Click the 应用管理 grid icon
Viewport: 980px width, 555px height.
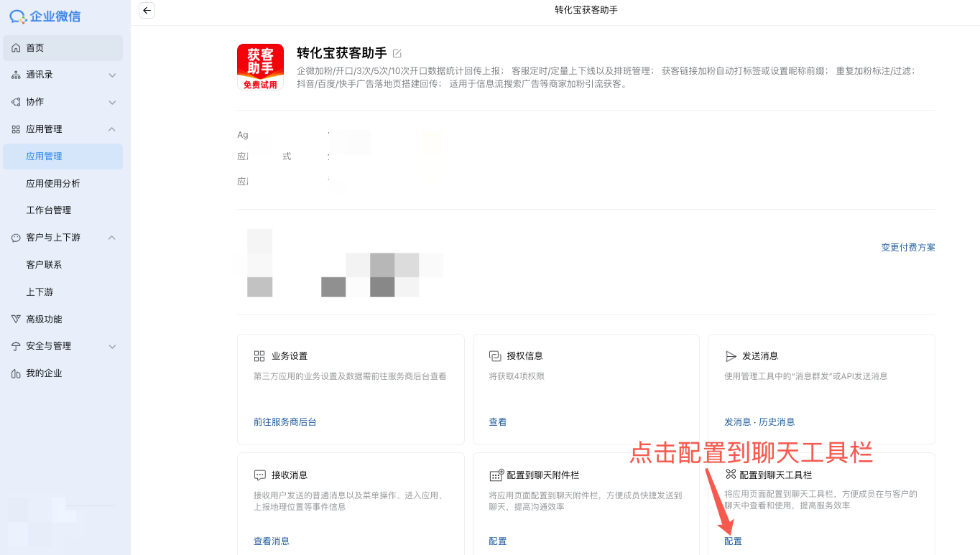coord(16,129)
